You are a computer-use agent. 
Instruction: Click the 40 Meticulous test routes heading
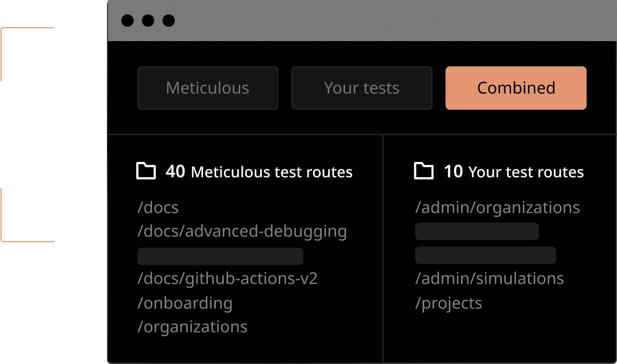click(x=259, y=172)
